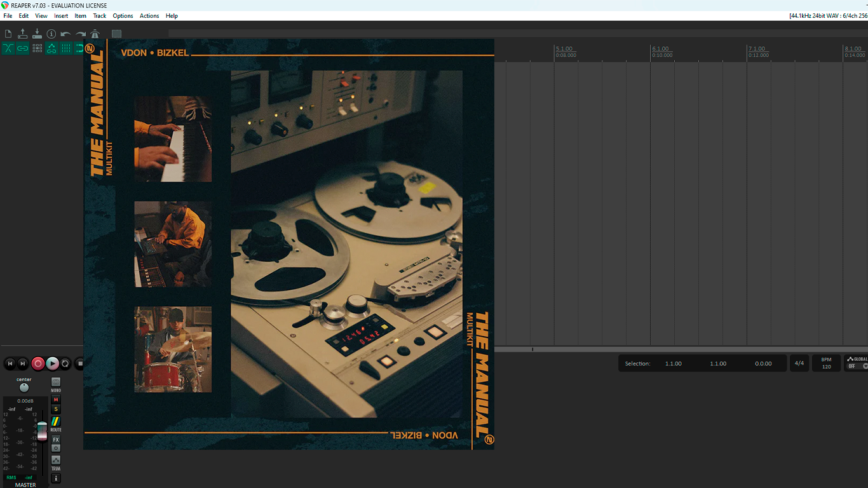
Task: Click the MASTER track label
Action: click(x=25, y=485)
